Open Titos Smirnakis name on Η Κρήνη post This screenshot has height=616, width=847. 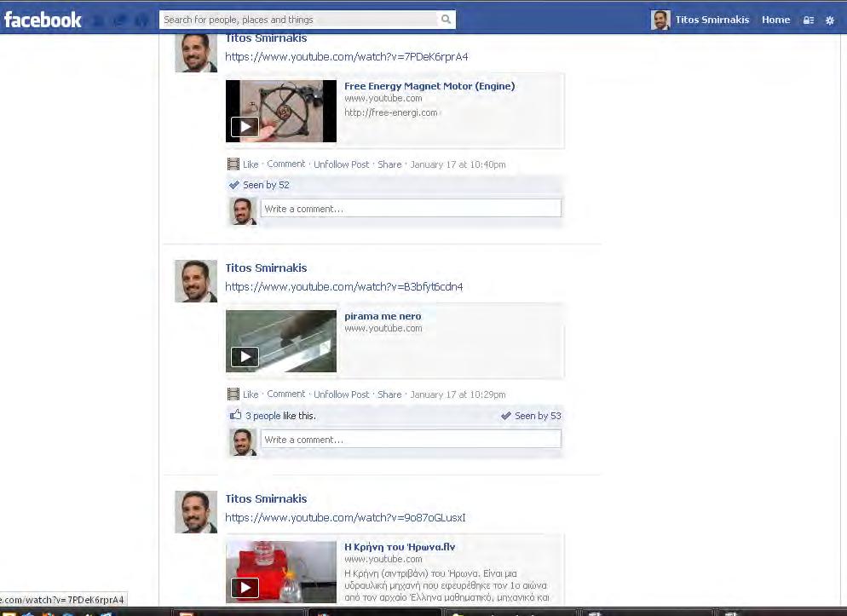point(266,498)
